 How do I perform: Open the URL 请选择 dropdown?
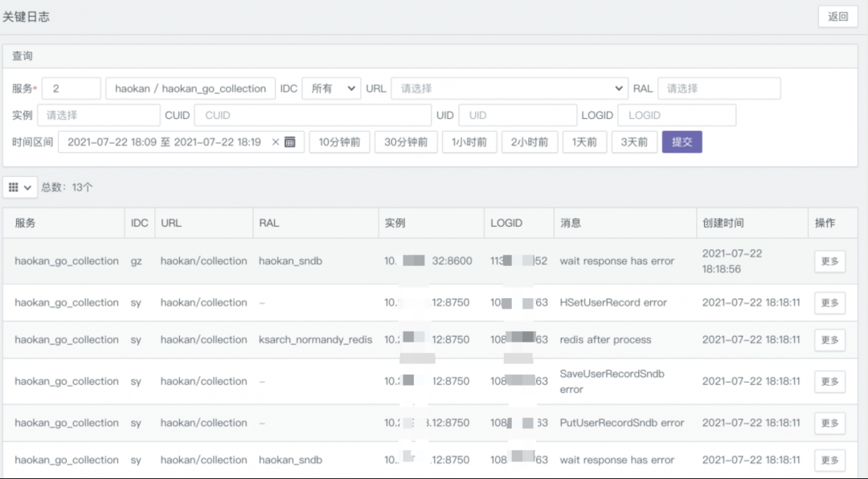tap(510, 88)
